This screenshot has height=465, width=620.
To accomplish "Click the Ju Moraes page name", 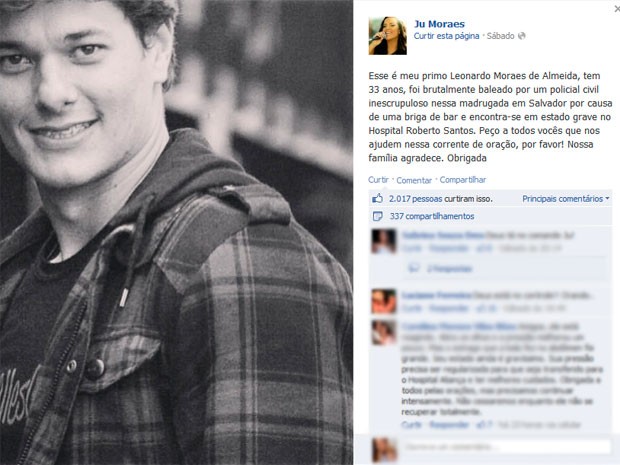I will tap(439, 24).
